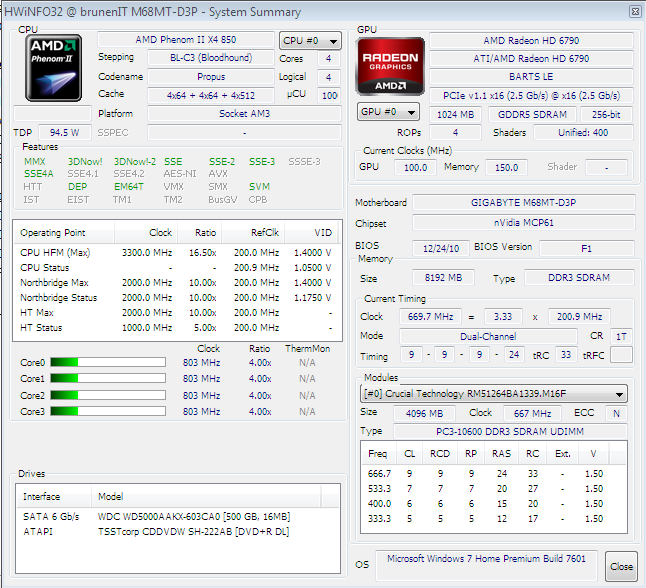Click the GPU clock 100.0 field
Image resolution: width=646 pixels, height=588 pixels.
pos(415,167)
